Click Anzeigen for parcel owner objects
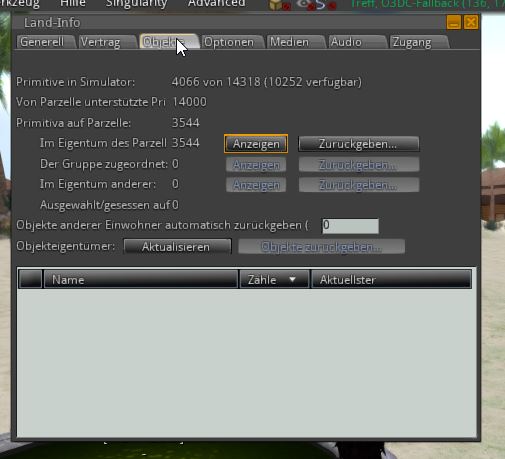 click(256, 144)
